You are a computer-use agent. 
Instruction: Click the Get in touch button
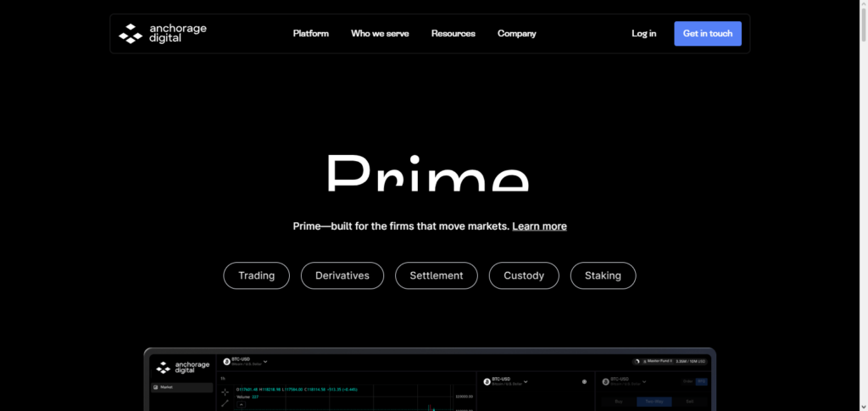pyautogui.click(x=708, y=34)
